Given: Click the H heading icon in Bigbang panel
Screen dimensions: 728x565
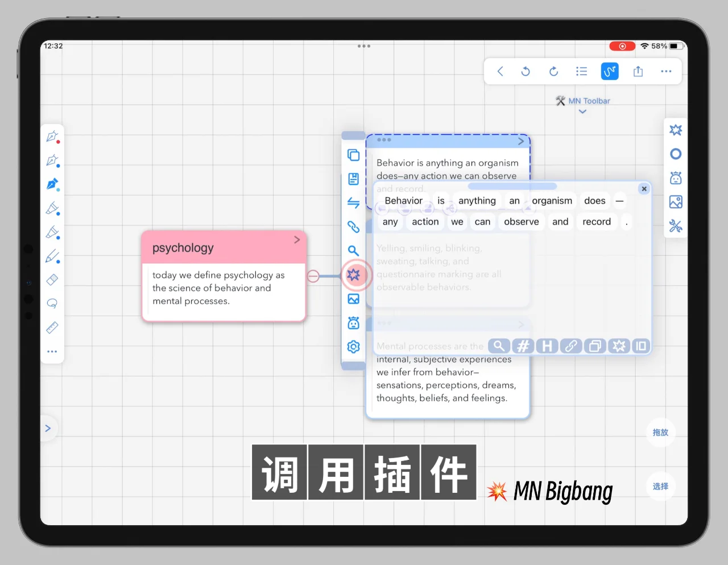Looking at the screenshot, I should [547, 346].
